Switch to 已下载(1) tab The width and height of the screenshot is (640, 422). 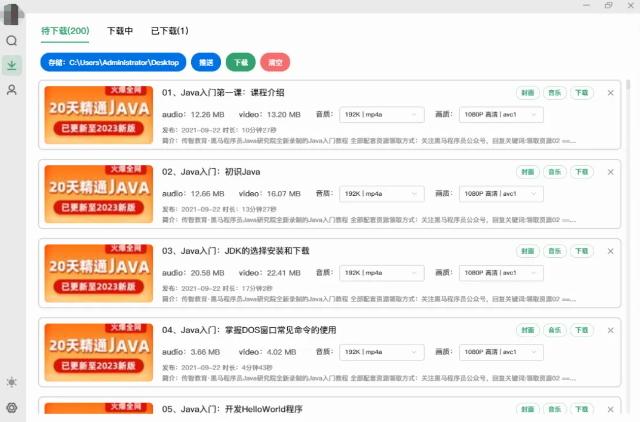pos(170,31)
